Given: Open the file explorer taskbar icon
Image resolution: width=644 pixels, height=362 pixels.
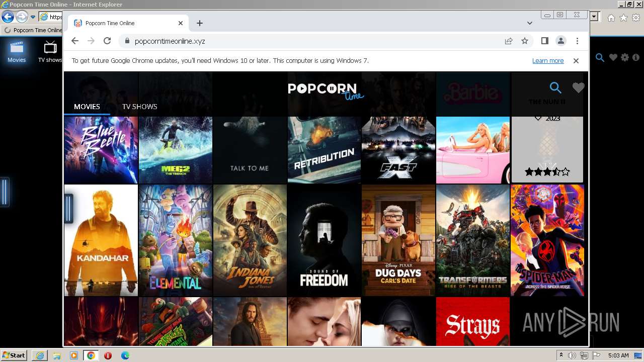Looking at the screenshot, I should pyautogui.click(x=57, y=355).
